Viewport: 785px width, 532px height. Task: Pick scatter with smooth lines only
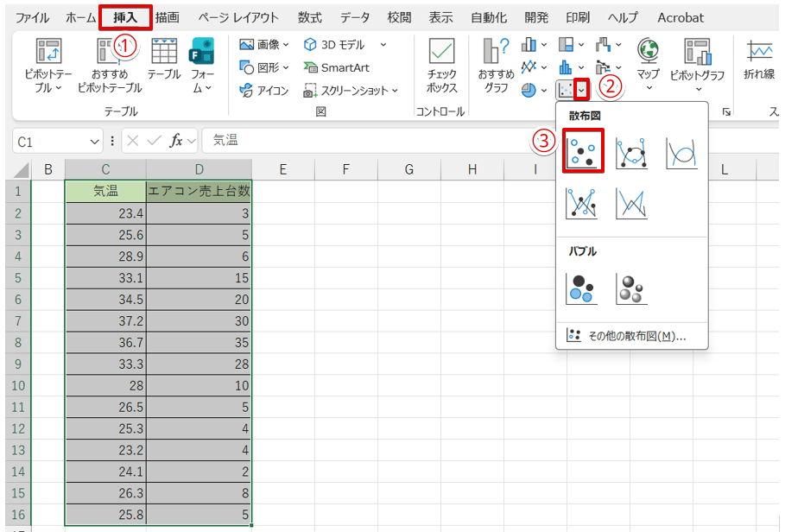(681, 152)
